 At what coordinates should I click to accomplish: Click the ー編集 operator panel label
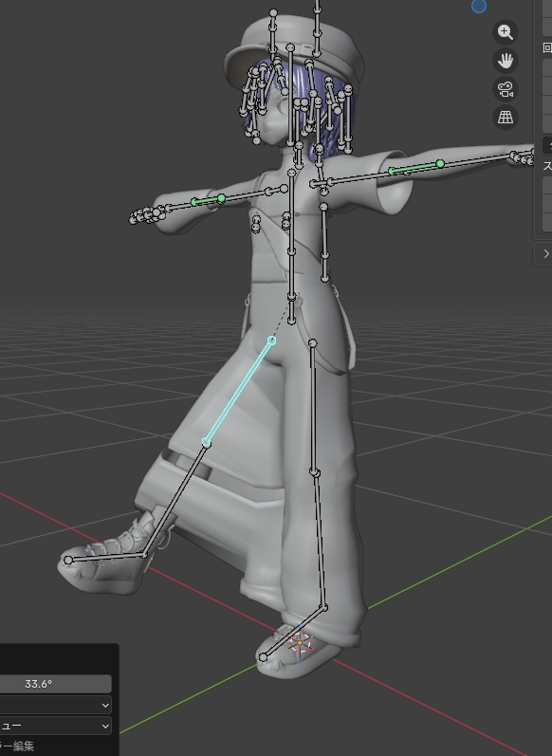[17, 746]
